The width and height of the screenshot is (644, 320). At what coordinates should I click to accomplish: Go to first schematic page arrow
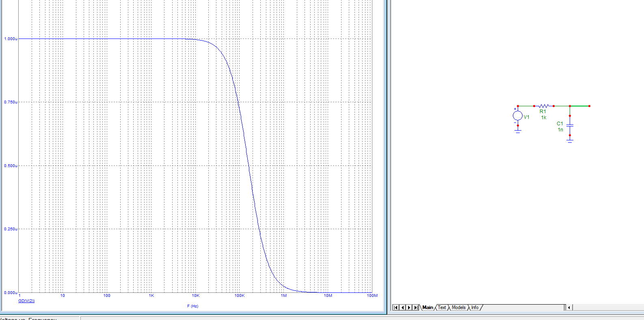click(x=396, y=307)
